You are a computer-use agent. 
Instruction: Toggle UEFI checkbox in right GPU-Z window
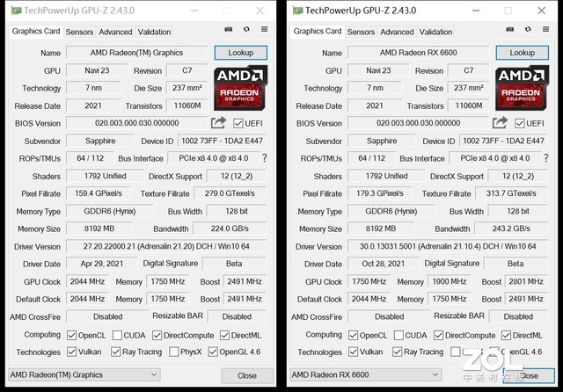[519, 124]
